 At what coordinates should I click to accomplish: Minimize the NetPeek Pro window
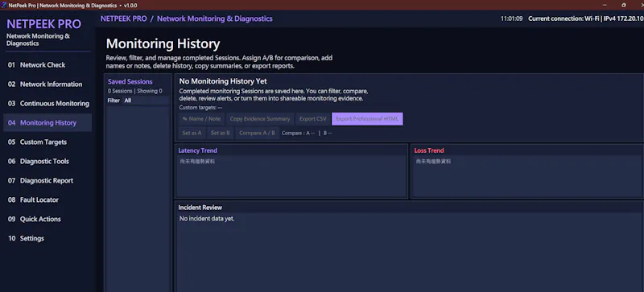click(x=605, y=6)
